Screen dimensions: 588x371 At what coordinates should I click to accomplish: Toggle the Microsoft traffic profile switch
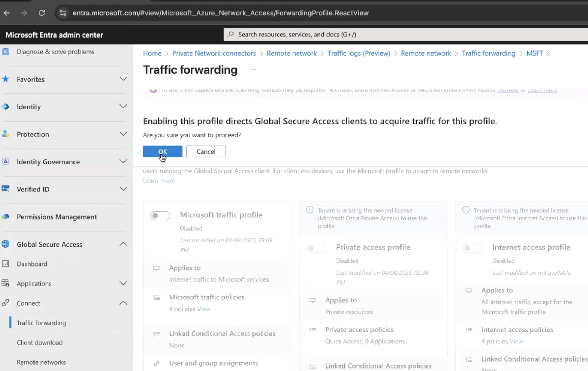click(160, 215)
